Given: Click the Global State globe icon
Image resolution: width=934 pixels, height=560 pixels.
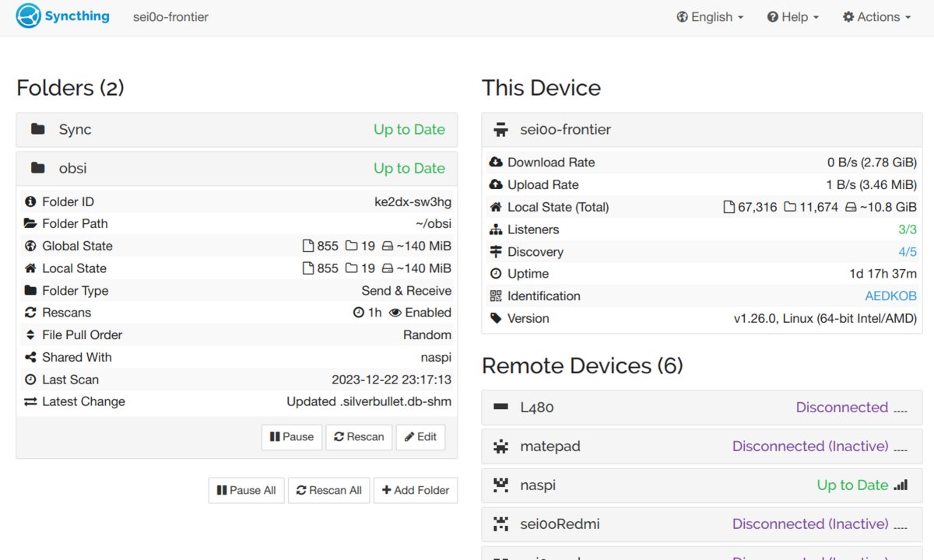Looking at the screenshot, I should pos(30,246).
